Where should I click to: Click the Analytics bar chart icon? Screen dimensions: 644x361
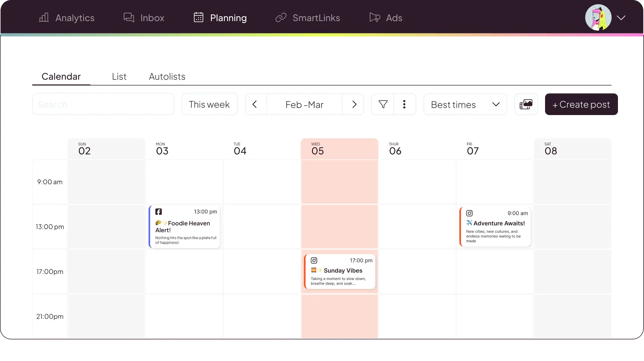tap(44, 18)
